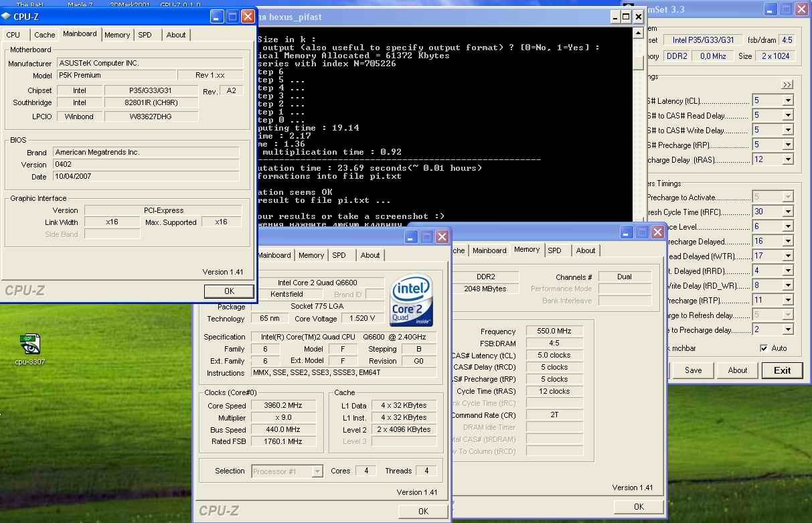Viewport: 812px width, 523px height.
Task: Click memory Frequency value 550.0 MHz
Action: click(555, 331)
